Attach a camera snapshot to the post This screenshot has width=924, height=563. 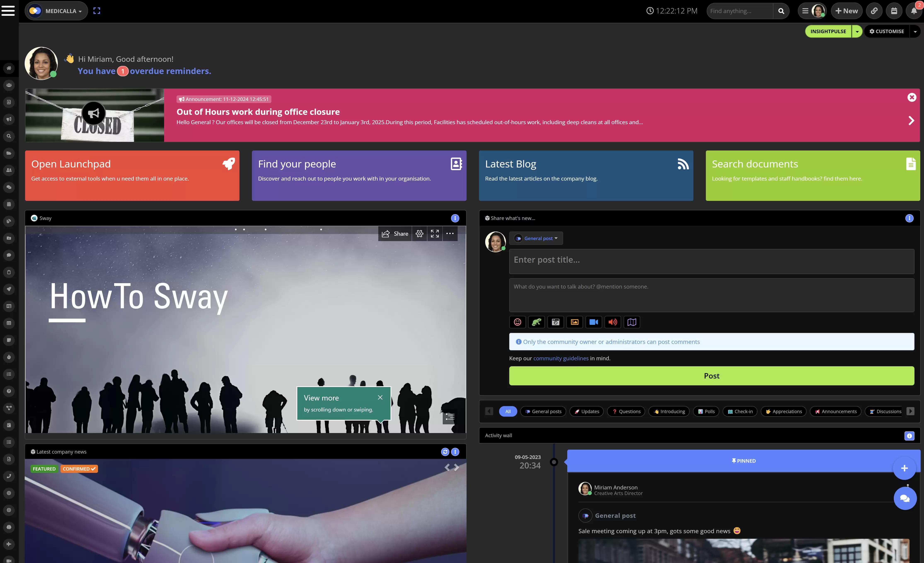point(556,322)
